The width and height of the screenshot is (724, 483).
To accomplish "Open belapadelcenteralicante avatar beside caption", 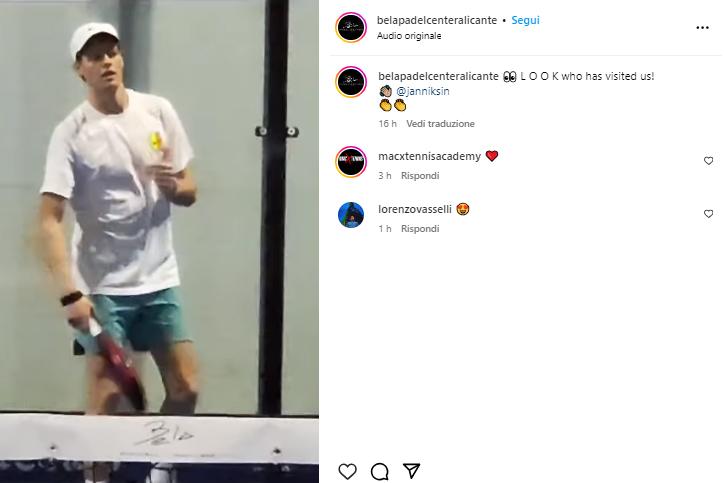I will click(351, 82).
